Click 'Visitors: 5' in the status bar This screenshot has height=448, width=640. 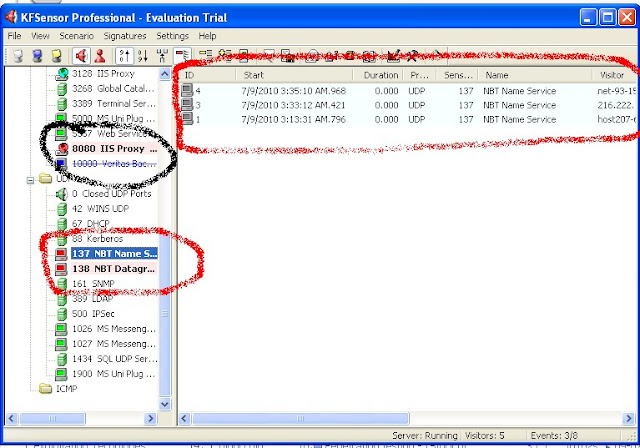484,435
